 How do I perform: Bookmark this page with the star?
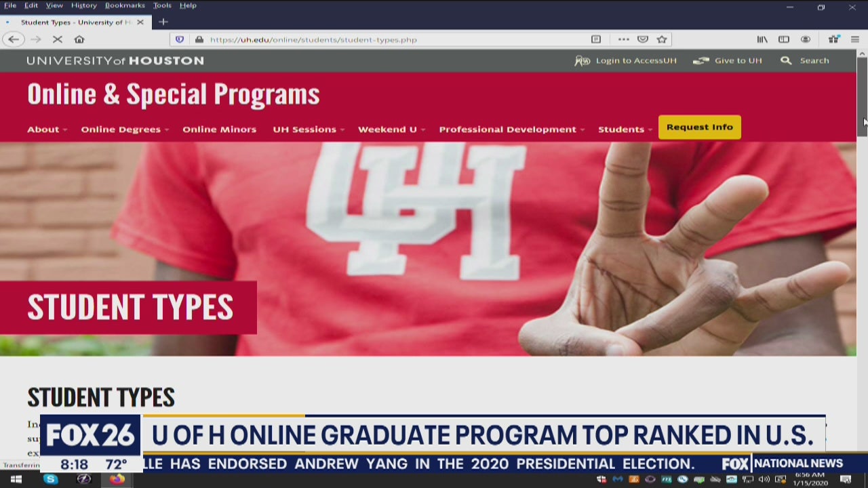click(x=662, y=39)
